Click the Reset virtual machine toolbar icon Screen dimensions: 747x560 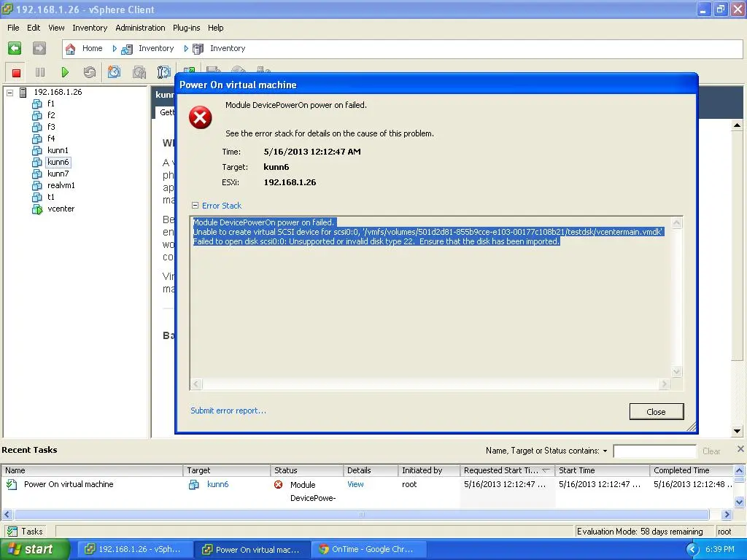(x=90, y=72)
